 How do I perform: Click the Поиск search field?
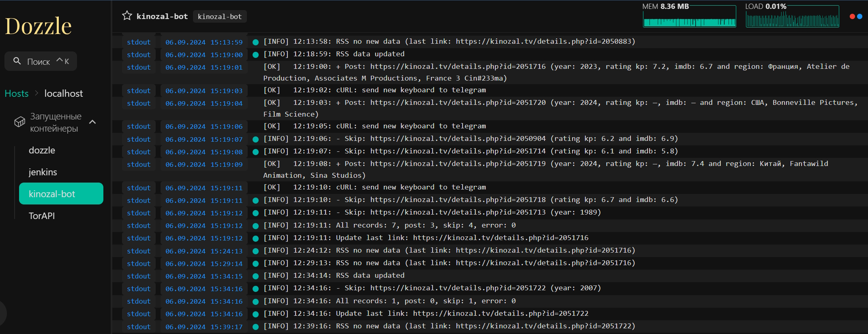[41, 61]
